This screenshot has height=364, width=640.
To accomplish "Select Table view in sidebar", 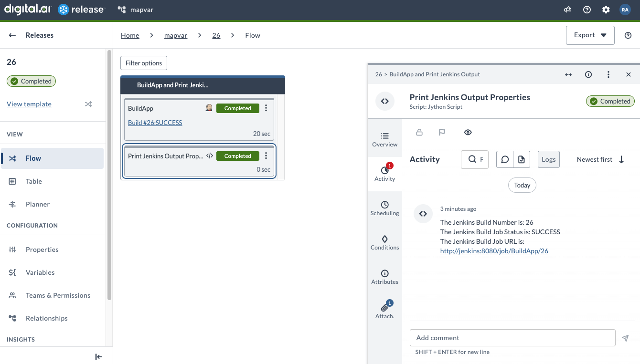I will pyautogui.click(x=52, y=181).
